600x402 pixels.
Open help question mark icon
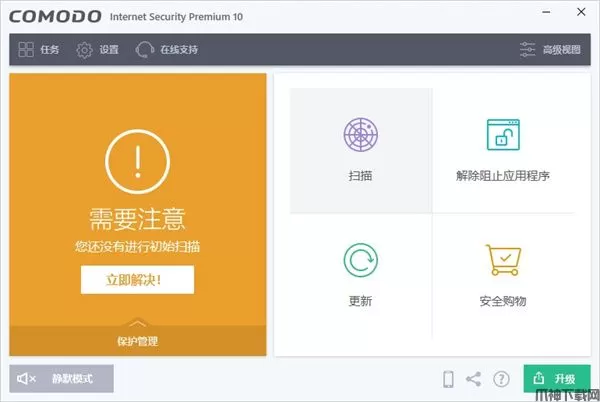tap(501, 379)
